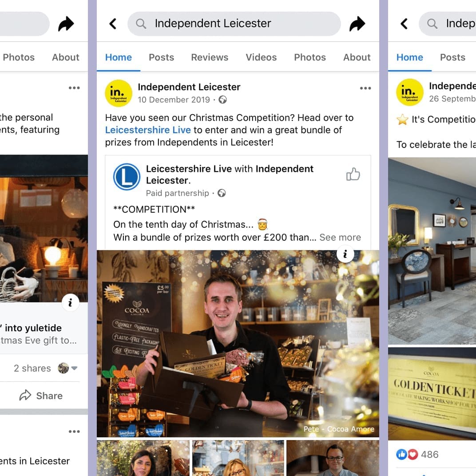Expand post text with See more

[340, 238]
